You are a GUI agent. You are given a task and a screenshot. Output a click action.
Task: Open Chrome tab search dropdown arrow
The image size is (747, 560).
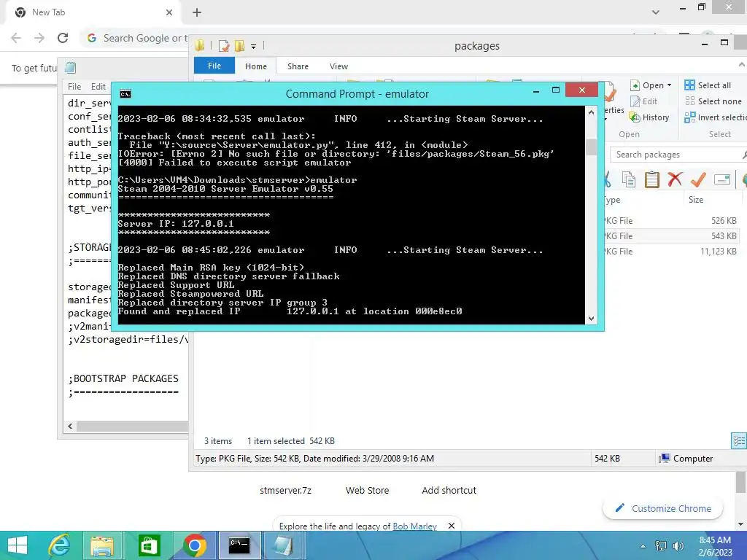pos(656,12)
